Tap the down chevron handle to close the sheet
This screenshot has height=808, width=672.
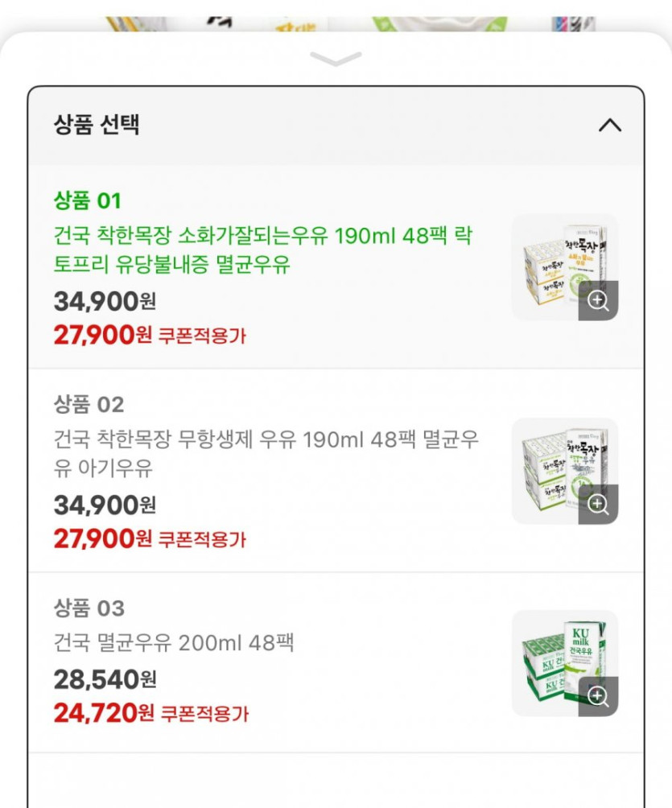point(336,60)
